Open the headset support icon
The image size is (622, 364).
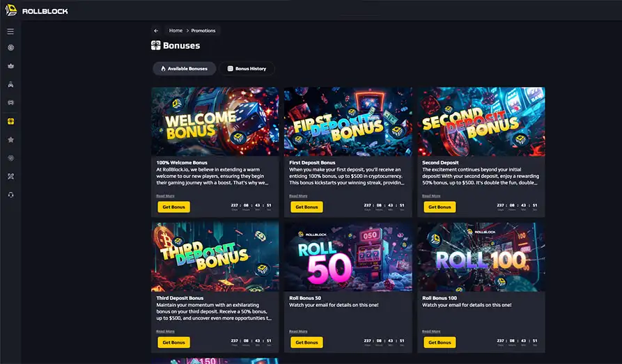point(10,195)
